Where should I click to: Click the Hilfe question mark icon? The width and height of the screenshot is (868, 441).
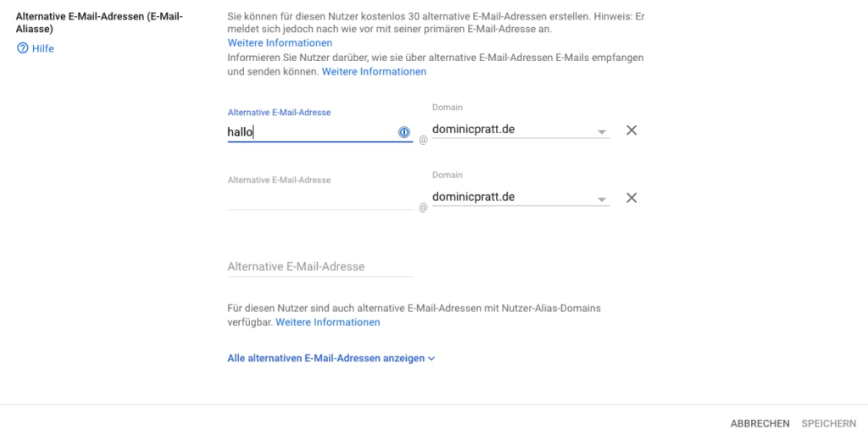23,48
